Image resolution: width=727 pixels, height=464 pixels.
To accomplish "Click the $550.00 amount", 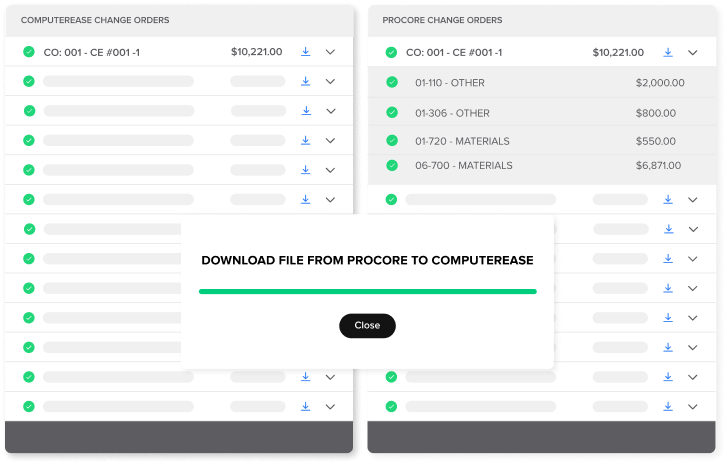I will (x=656, y=141).
